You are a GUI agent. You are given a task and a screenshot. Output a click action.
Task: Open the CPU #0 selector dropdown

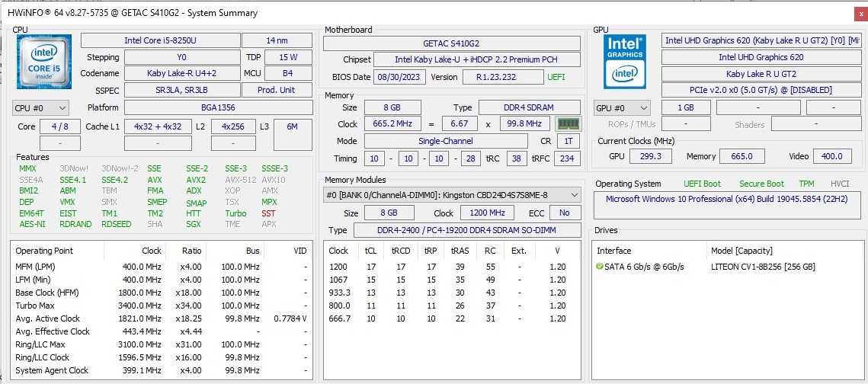click(40, 108)
